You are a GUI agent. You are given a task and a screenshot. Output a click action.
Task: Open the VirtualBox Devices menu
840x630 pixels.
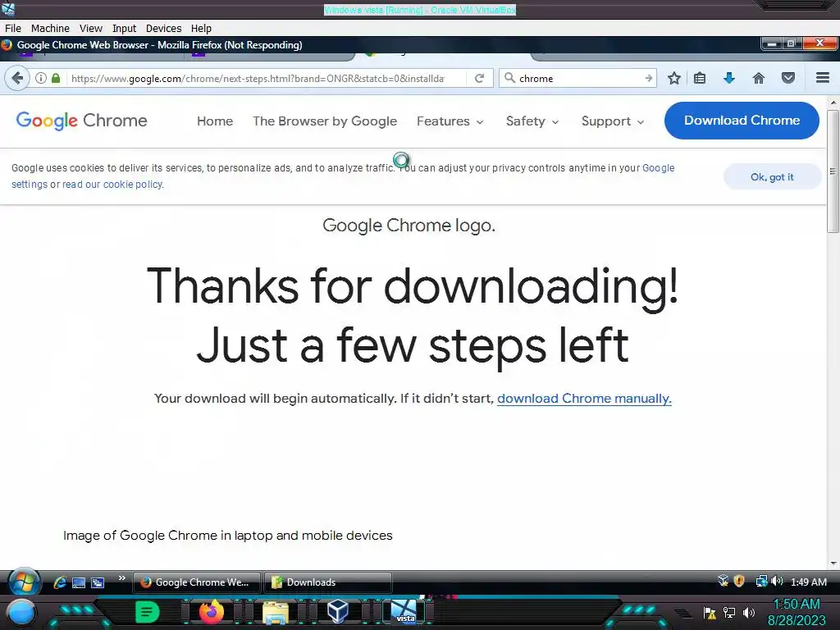tap(163, 29)
